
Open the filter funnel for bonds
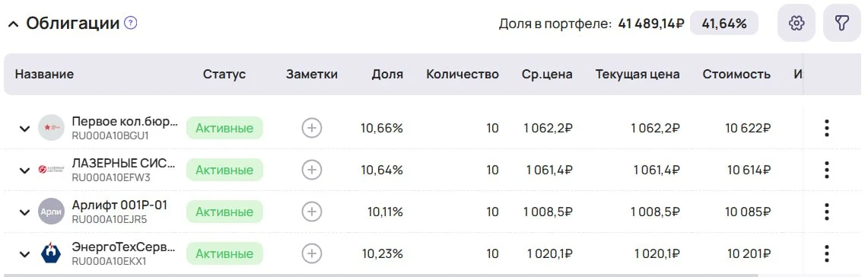click(x=841, y=24)
